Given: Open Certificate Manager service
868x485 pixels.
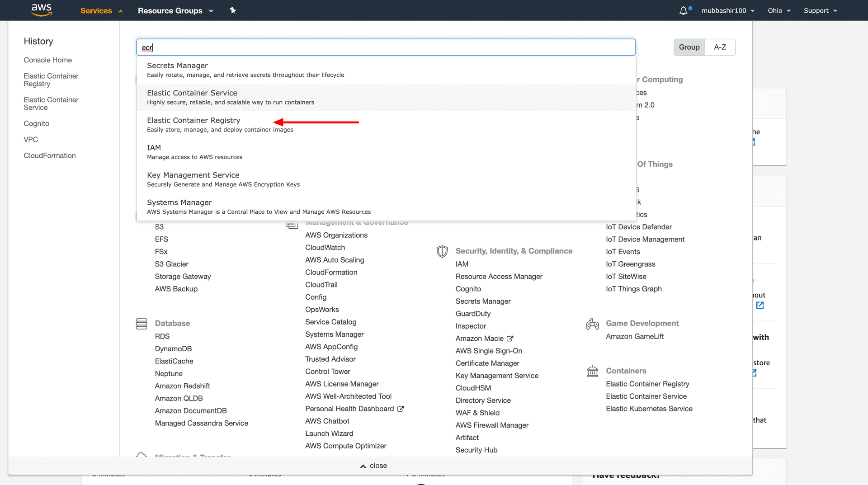Looking at the screenshot, I should click(x=487, y=363).
